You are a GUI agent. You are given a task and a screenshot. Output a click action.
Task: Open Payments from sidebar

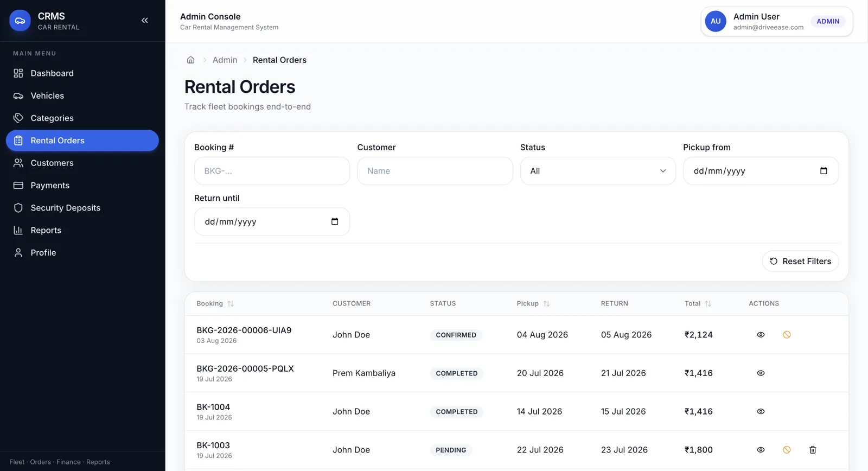pyautogui.click(x=82, y=186)
